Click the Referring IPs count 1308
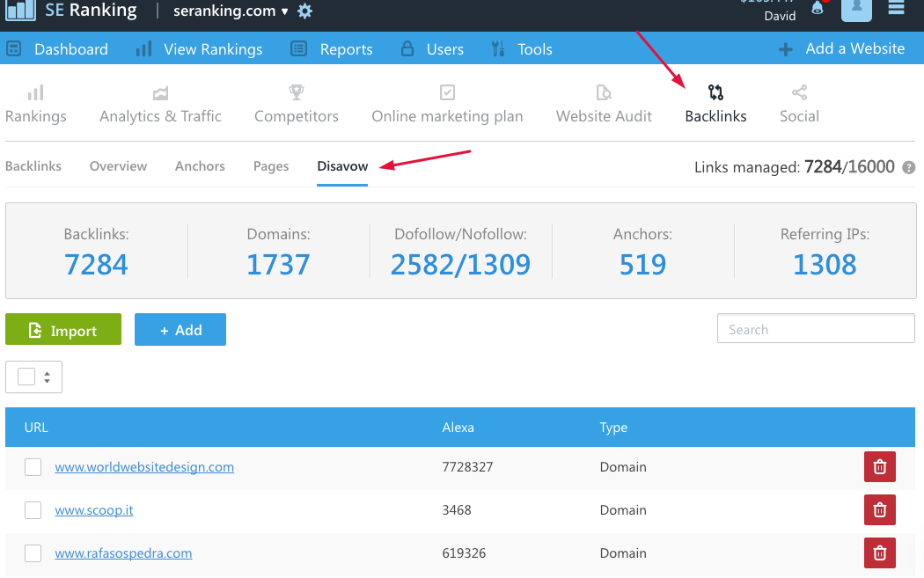This screenshot has width=924, height=578. pos(825,265)
